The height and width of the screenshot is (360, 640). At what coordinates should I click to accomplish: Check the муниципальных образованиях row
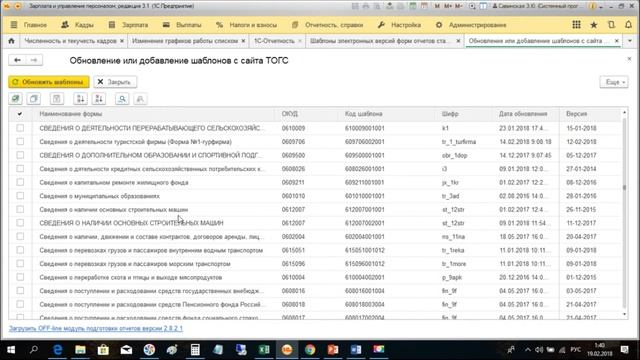coord(20,196)
